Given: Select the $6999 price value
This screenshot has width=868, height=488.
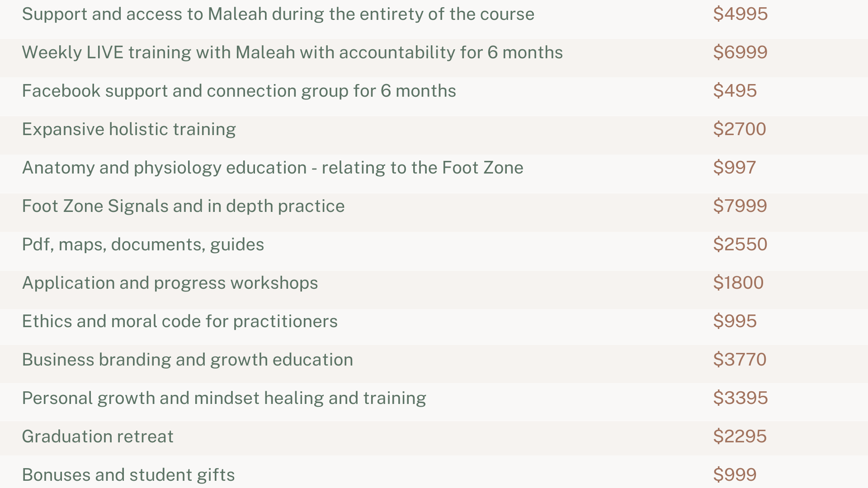Looking at the screenshot, I should (x=740, y=52).
